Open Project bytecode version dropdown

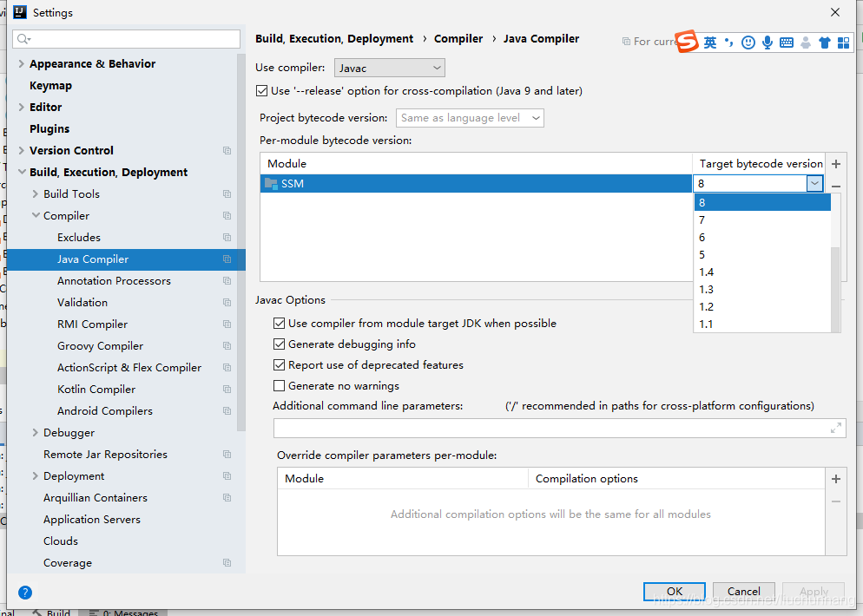coord(470,118)
